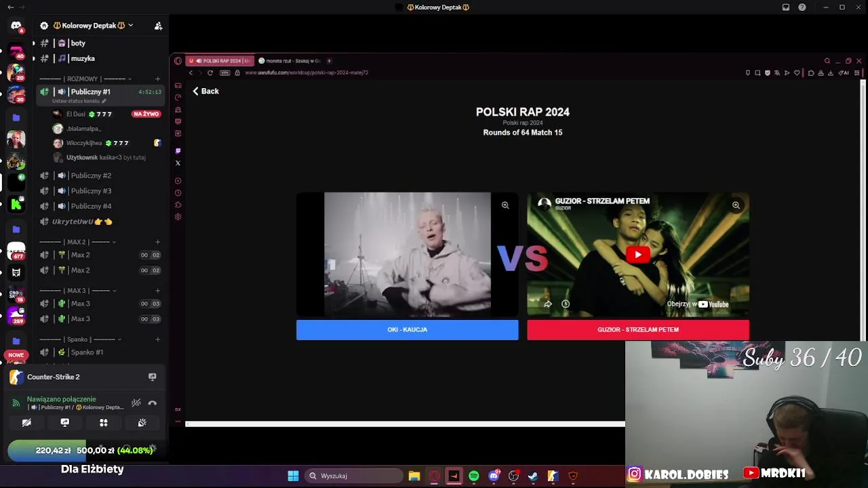
Task: Share the Guzior YouTube video
Action: [x=548, y=304]
